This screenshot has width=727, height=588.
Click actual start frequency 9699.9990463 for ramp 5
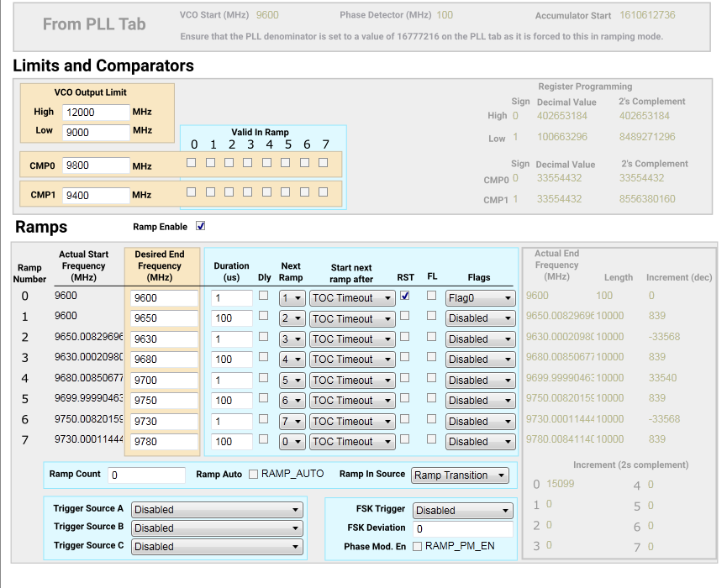(x=88, y=398)
